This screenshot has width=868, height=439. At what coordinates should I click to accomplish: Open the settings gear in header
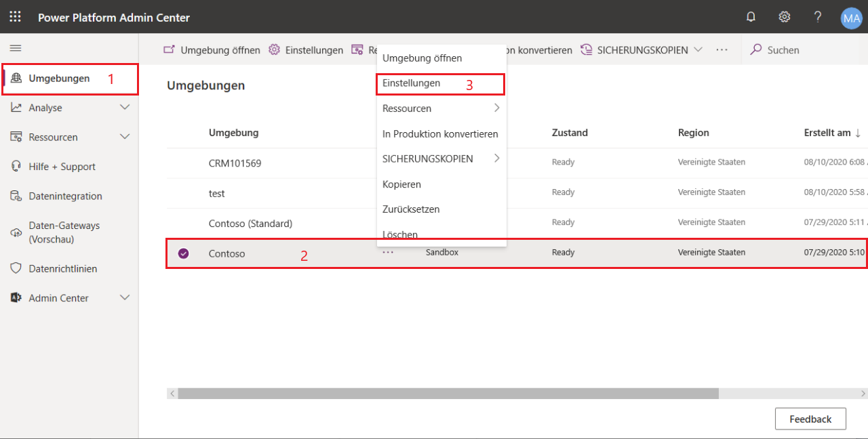pyautogui.click(x=785, y=17)
